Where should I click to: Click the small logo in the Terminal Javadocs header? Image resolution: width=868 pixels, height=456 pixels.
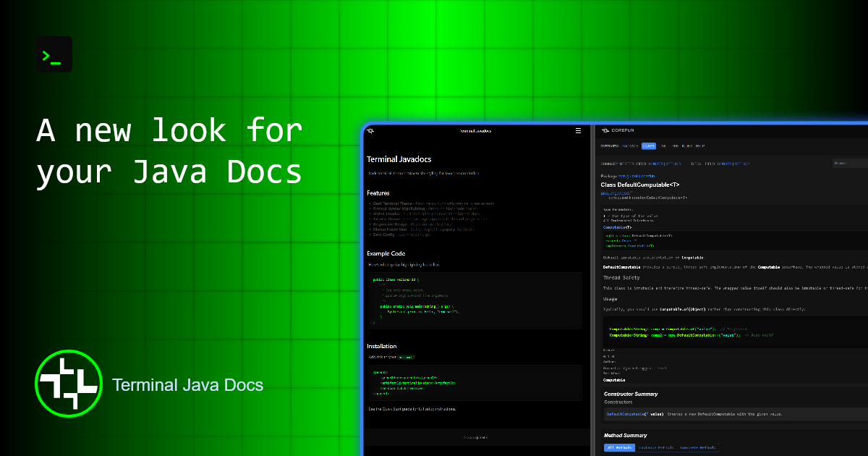(x=370, y=131)
